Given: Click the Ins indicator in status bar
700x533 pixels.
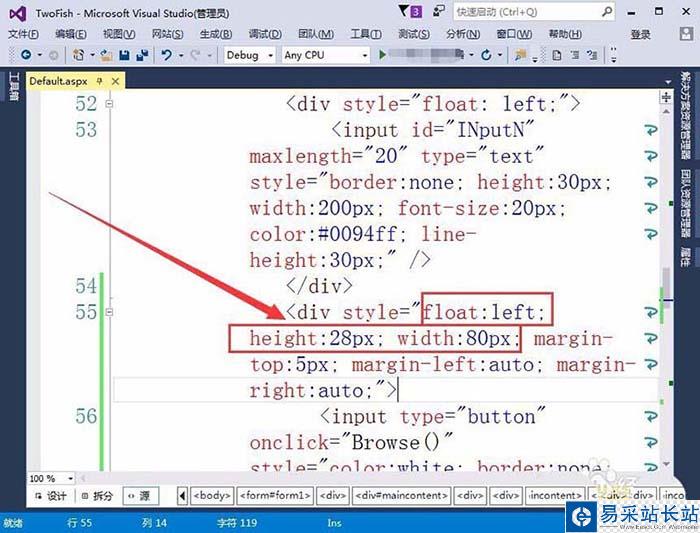Looking at the screenshot, I should (x=334, y=523).
